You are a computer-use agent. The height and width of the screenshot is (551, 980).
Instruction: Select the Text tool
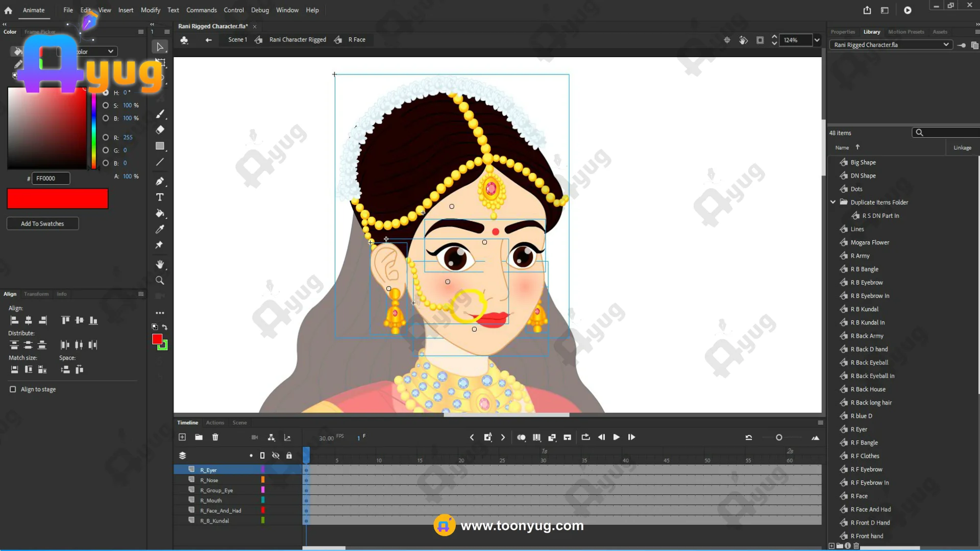tap(160, 197)
